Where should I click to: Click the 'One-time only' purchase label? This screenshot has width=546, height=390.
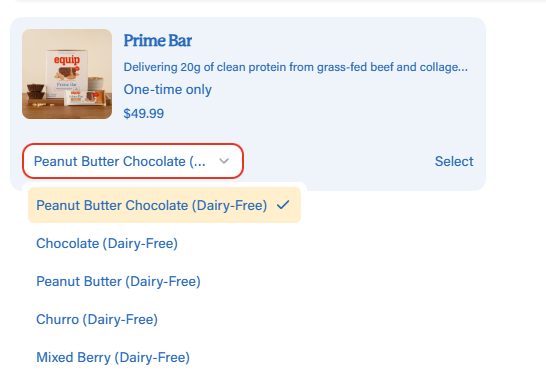pos(167,89)
